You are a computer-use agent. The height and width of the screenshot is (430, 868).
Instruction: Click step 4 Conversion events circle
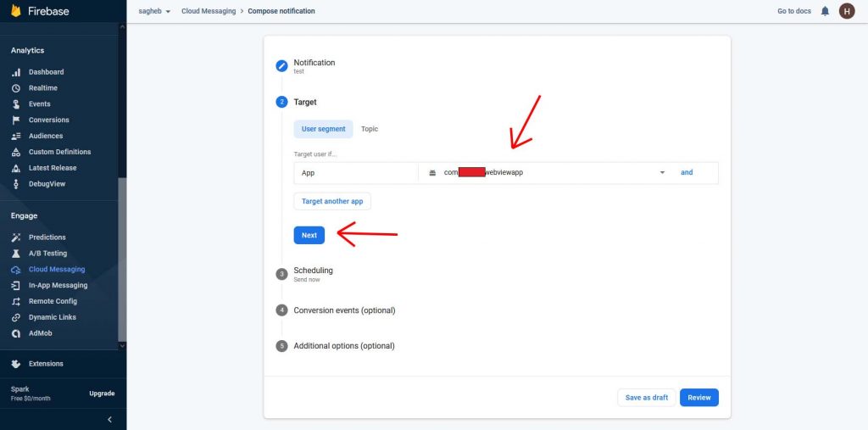281,310
